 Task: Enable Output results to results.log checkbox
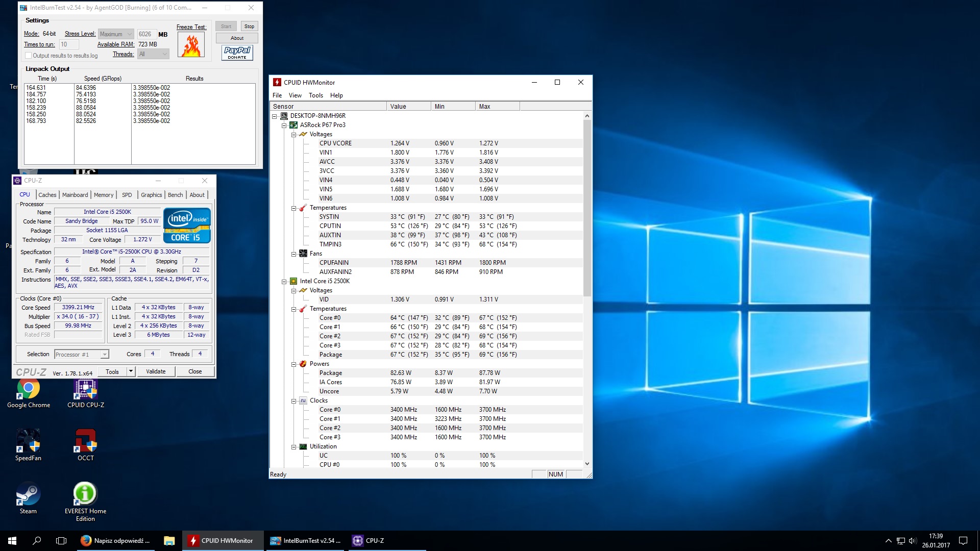point(29,56)
